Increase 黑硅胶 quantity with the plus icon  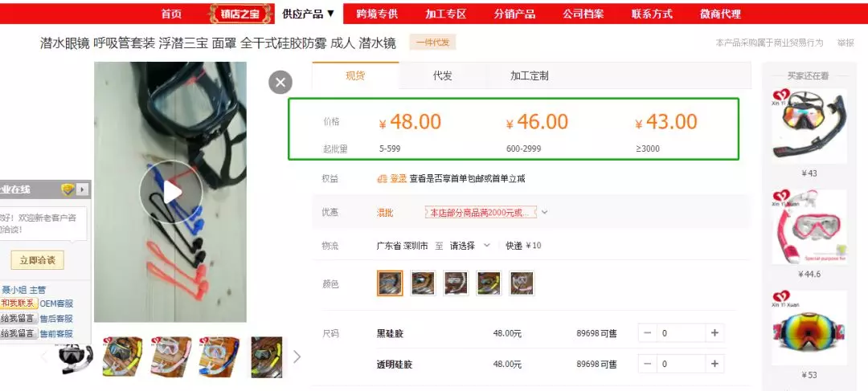714,333
